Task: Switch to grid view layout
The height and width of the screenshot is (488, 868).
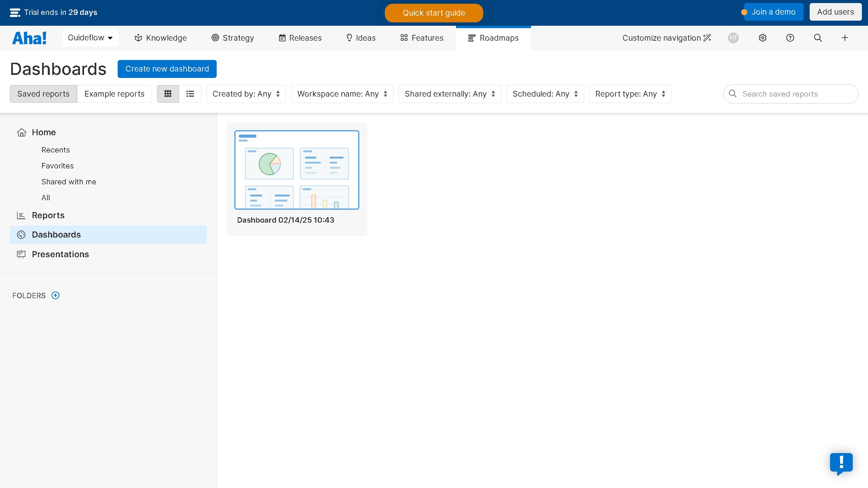Action: (168, 94)
